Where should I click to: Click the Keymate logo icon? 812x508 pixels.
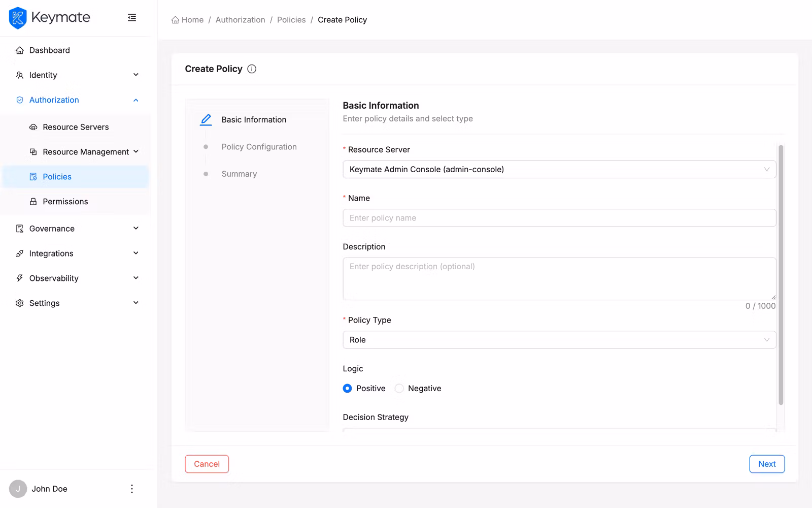coord(17,17)
